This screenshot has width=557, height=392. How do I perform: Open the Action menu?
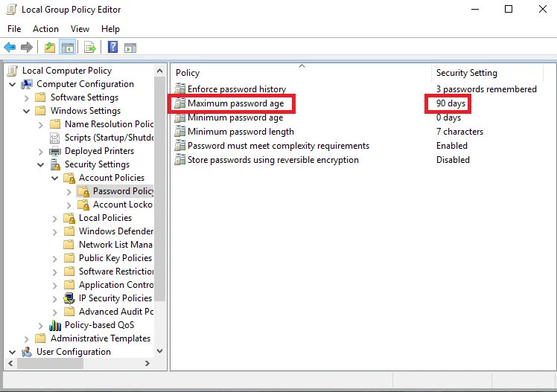click(x=45, y=29)
